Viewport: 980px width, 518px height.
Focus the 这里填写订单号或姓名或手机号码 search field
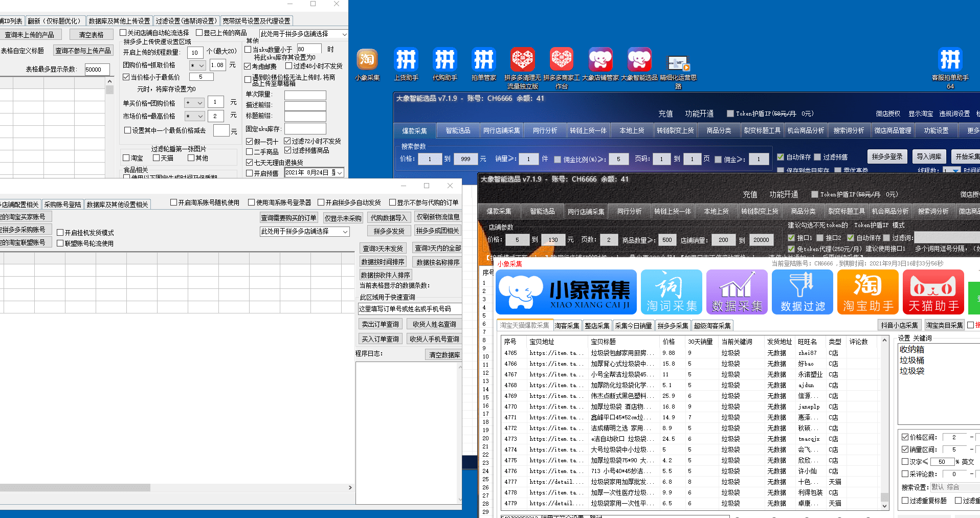tap(410, 309)
